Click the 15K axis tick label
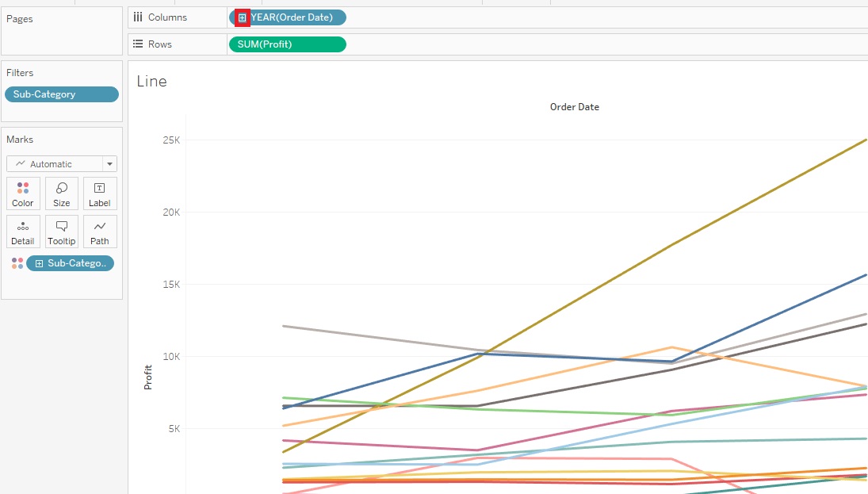Screen dimensions: 868x494 171,284
